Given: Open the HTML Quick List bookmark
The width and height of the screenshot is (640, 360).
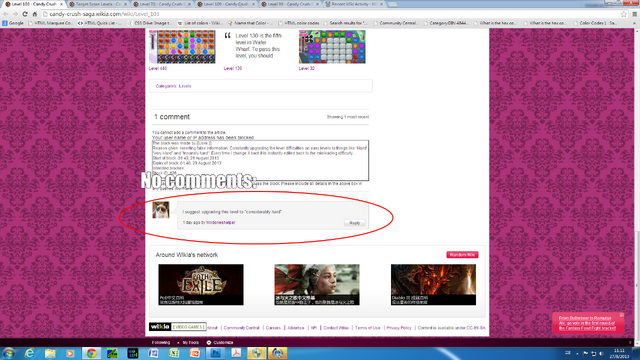Looking at the screenshot, I should point(100,23).
